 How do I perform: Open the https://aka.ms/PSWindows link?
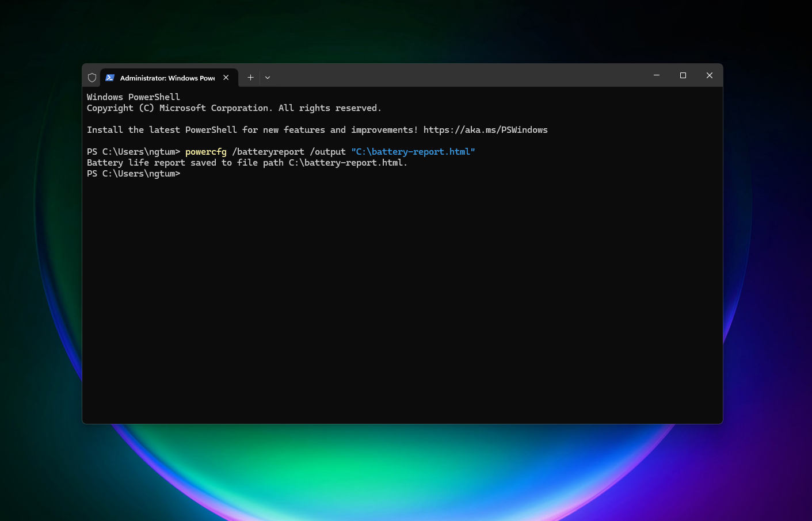[486, 130]
